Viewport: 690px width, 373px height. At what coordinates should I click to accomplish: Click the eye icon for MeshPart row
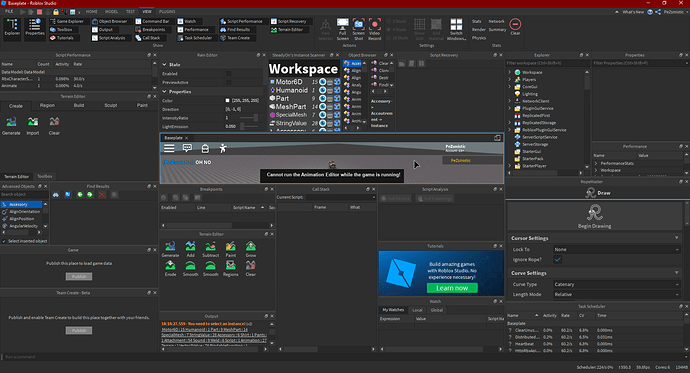(x=323, y=106)
